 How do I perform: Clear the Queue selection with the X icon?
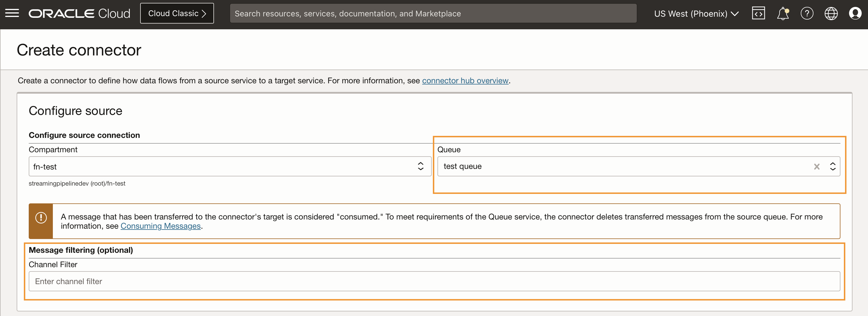817,166
